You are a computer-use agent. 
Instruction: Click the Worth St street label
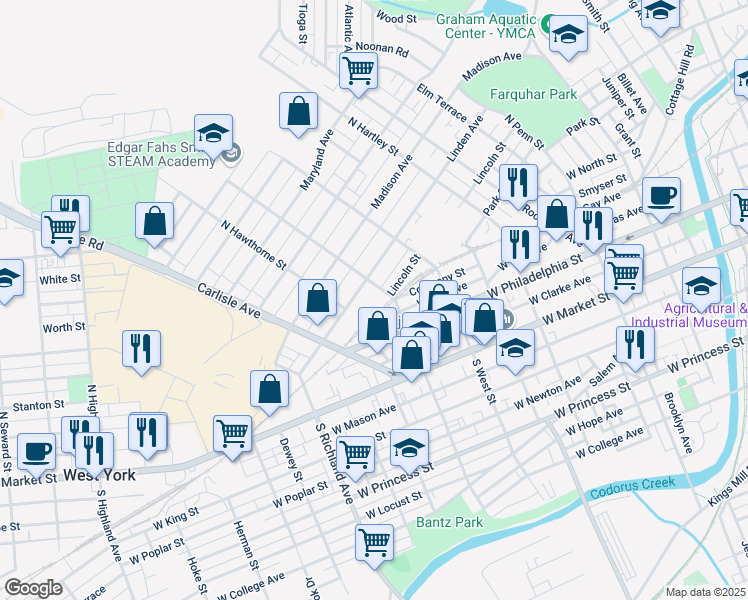(64, 327)
